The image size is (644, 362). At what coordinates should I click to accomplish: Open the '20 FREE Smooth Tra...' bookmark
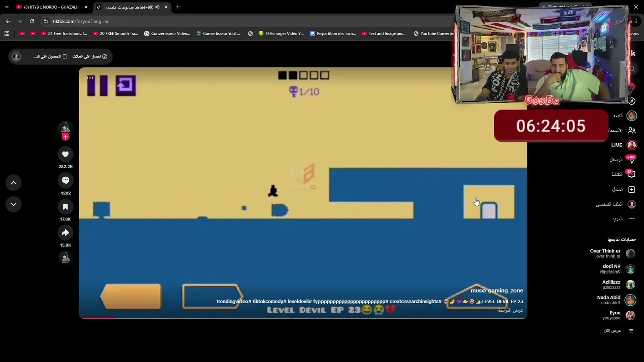pos(115,34)
